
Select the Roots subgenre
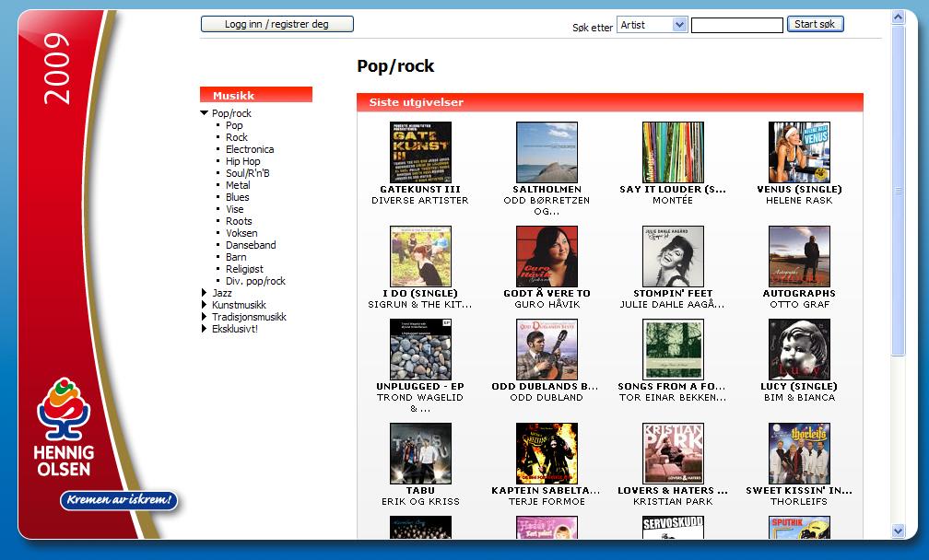coord(239,221)
